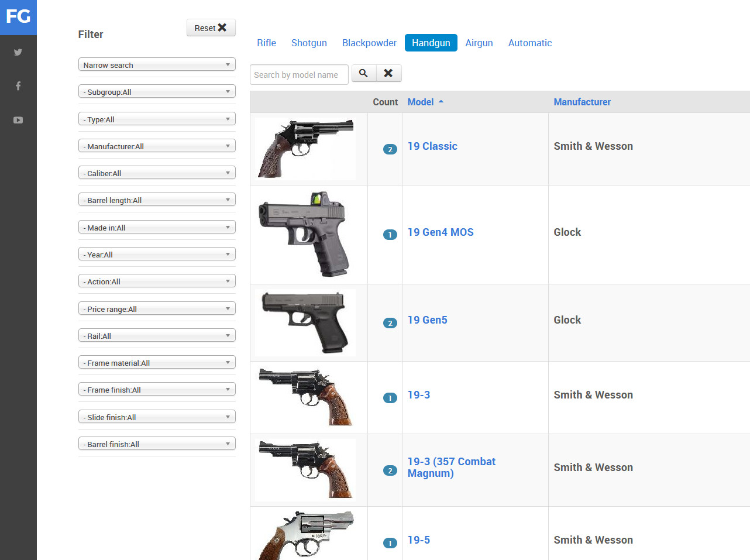Open the Type filter dropdown
The height and width of the screenshot is (560, 750).
pos(157,119)
